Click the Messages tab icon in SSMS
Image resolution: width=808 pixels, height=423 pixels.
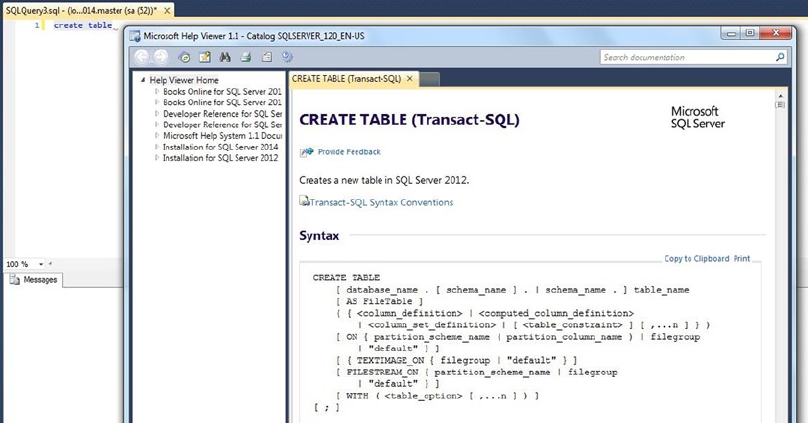(x=15, y=280)
